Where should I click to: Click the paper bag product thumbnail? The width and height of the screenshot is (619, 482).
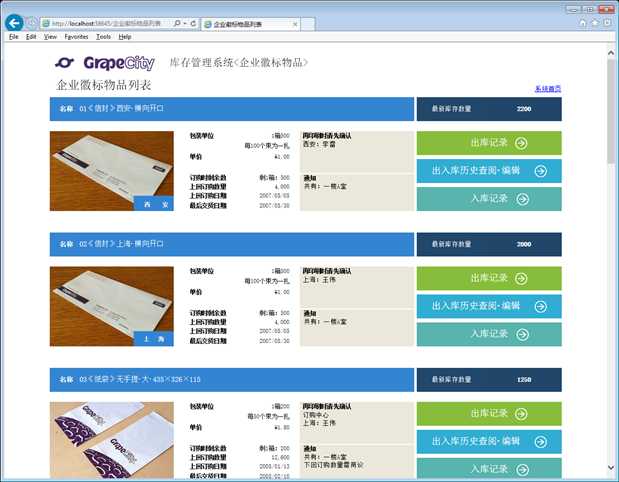112,441
